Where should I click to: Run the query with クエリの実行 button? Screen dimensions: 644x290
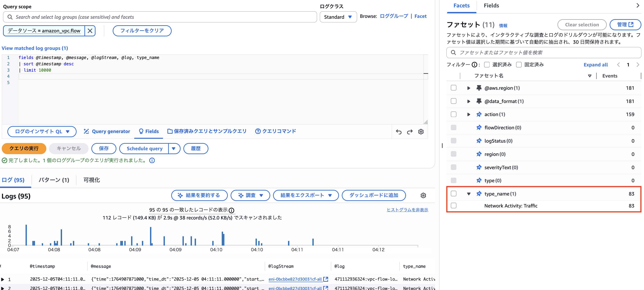(24, 148)
